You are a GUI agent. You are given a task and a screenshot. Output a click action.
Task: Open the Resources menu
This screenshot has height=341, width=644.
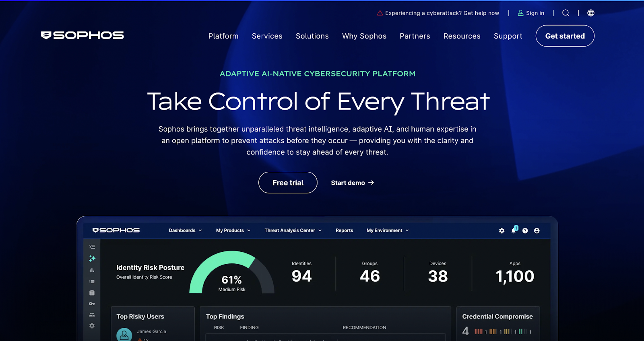pyautogui.click(x=462, y=36)
